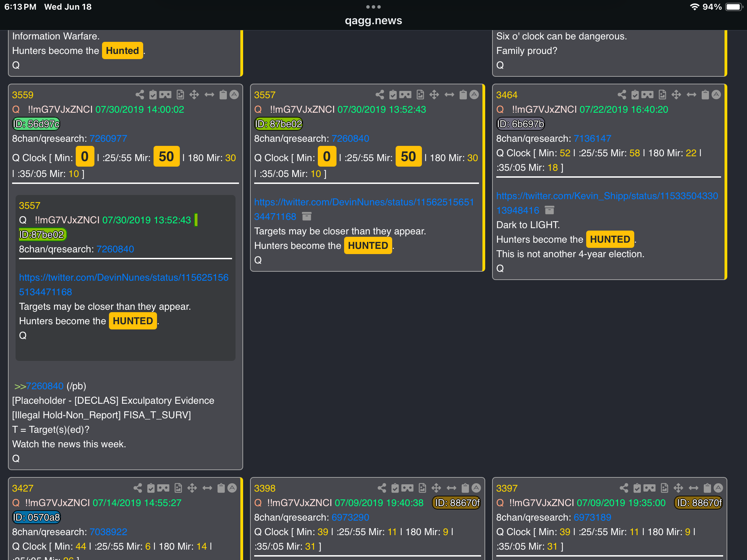Image resolution: width=747 pixels, height=560 pixels.
Task: Click the image file icon on post 3397
Action: click(664, 488)
